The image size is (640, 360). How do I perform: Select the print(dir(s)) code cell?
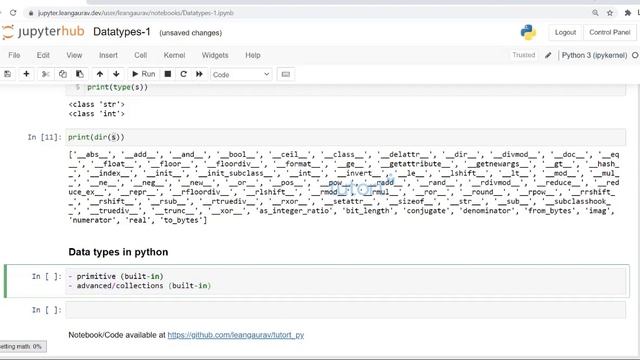(x=345, y=137)
